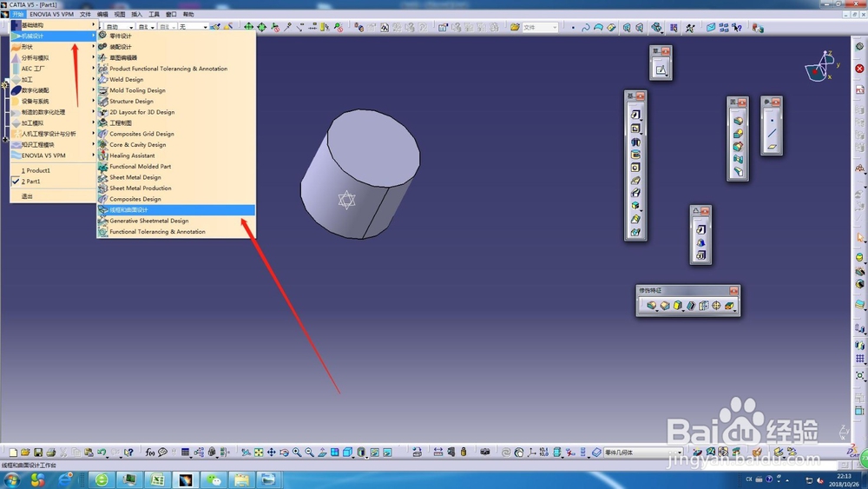Click the Fit All In view icon
This screenshot has height=489, width=868.
pos(259,453)
